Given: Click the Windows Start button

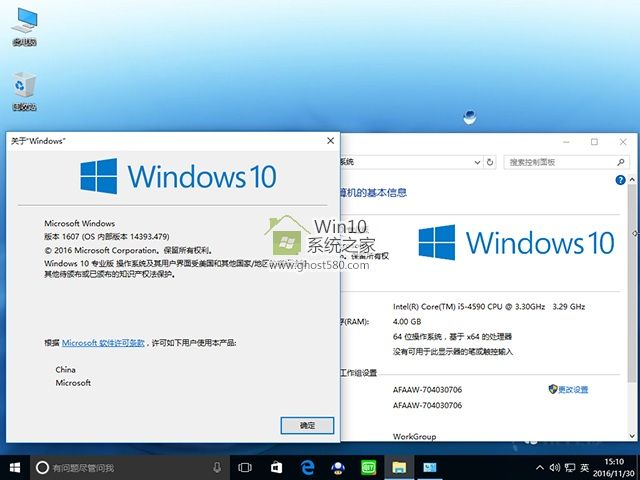Looking at the screenshot, I should coord(15,467).
